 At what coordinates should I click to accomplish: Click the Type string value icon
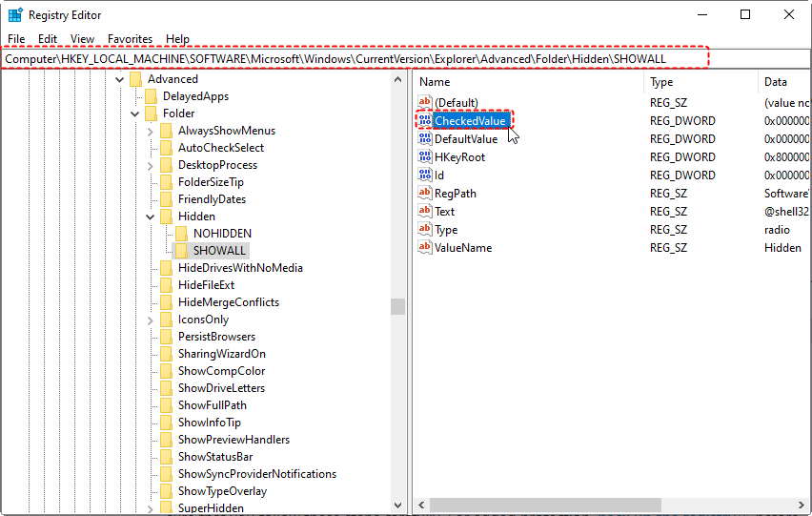point(425,229)
